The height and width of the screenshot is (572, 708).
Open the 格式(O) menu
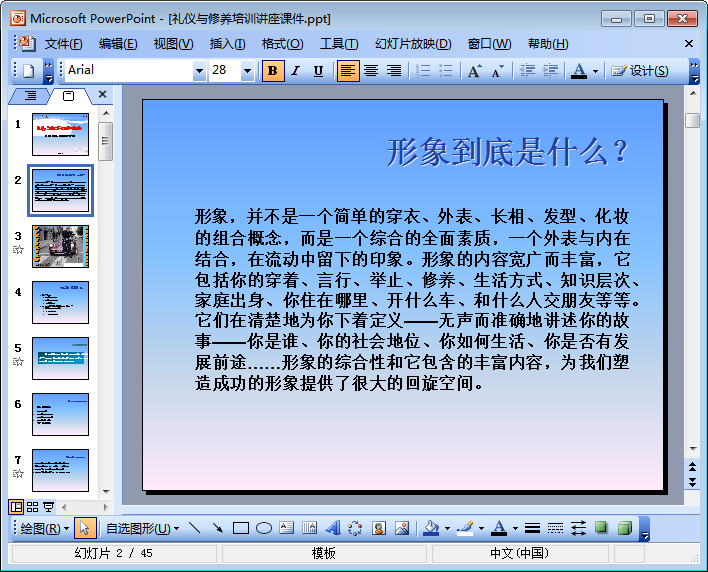pos(282,44)
